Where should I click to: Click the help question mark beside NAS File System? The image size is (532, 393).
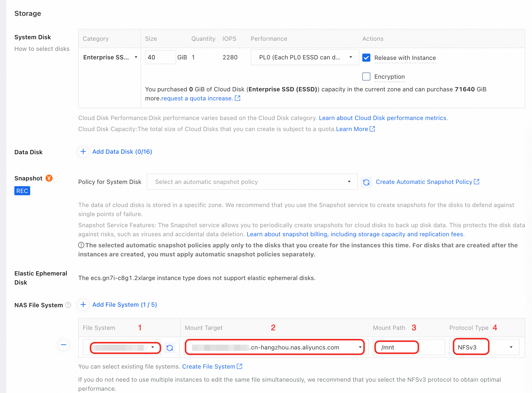click(x=68, y=305)
